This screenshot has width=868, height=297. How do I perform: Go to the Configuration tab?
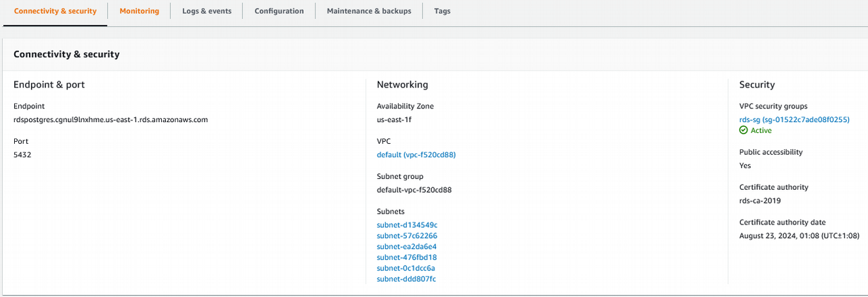[x=279, y=12]
